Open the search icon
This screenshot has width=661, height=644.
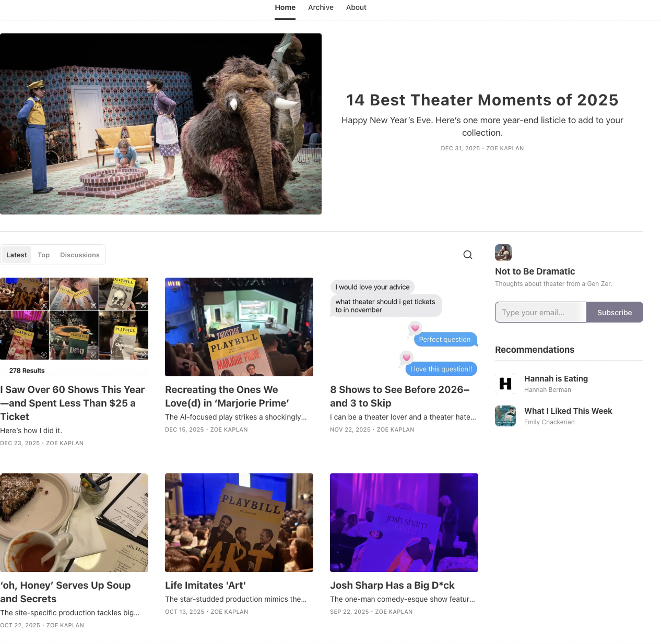coord(467,255)
